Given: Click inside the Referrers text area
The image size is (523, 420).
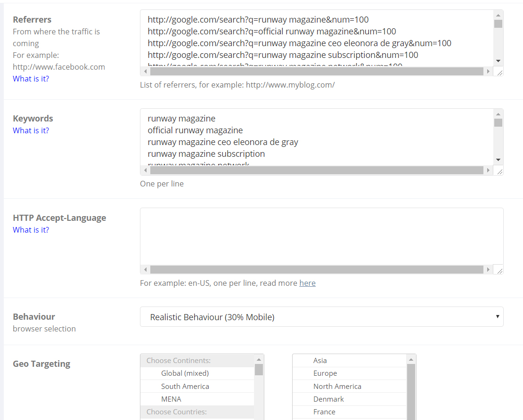Looking at the screenshot, I should click(x=317, y=38).
